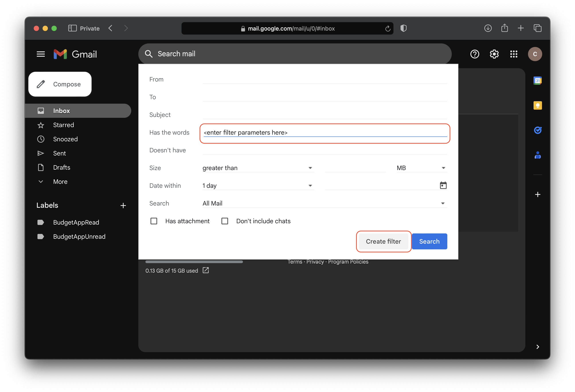Viewport: 575px width, 392px height.
Task: Open Google Tasks side panel icon
Action: pos(537,130)
